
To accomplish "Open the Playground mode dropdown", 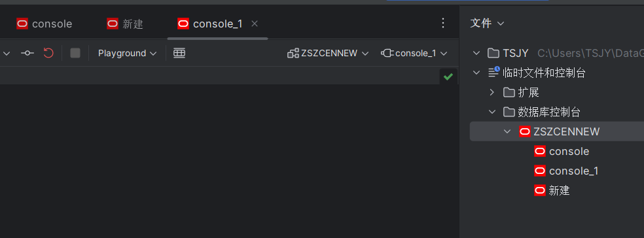I will (128, 54).
